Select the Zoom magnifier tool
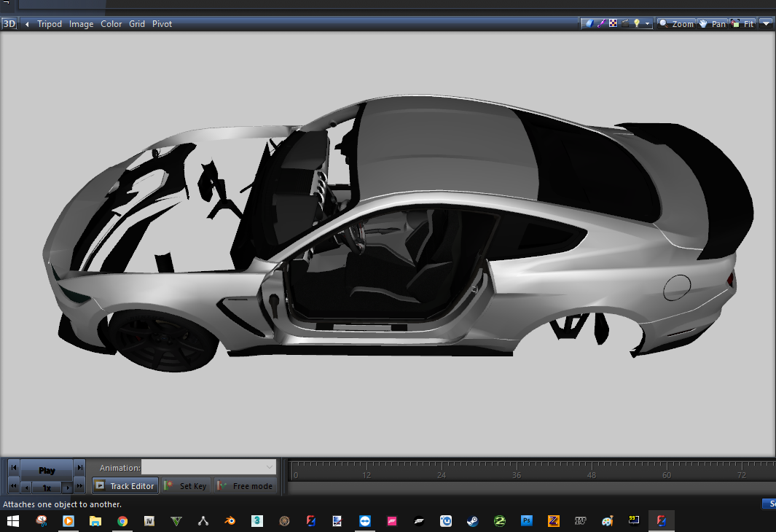776x532 pixels. click(x=676, y=23)
